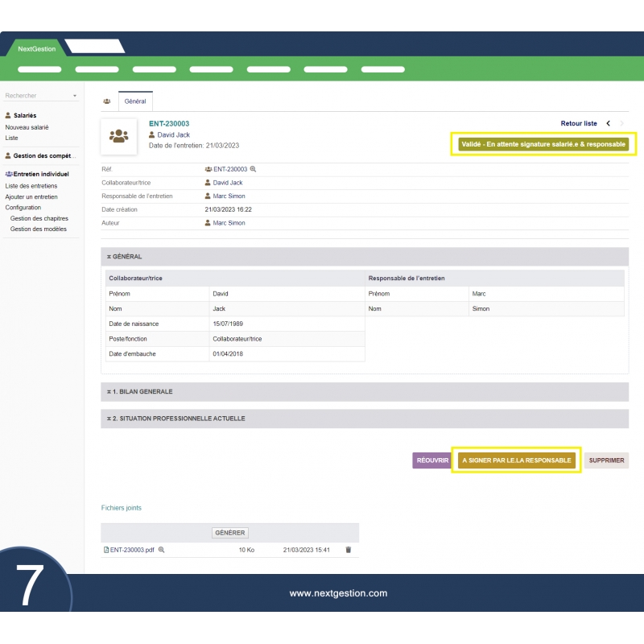The width and height of the screenshot is (644, 644).
Task: Collapse the GÉNÉRAL section header
Action: click(x=126, y=257)
